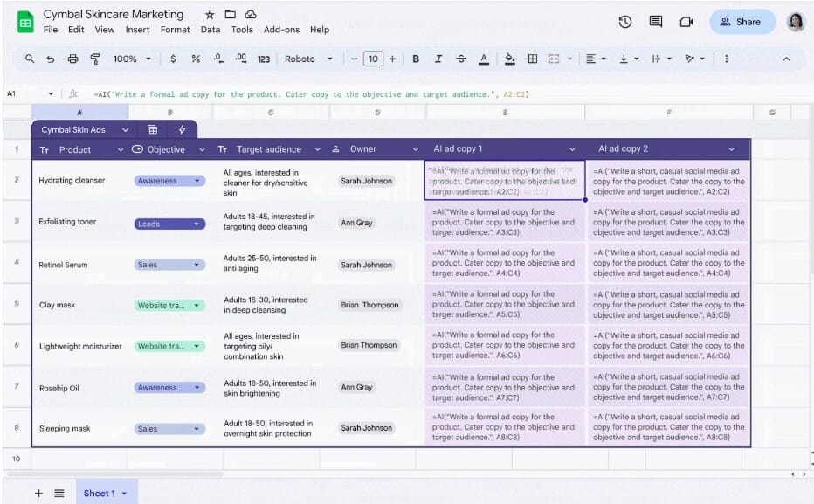Open the comments panel icon

pos(655,22)
